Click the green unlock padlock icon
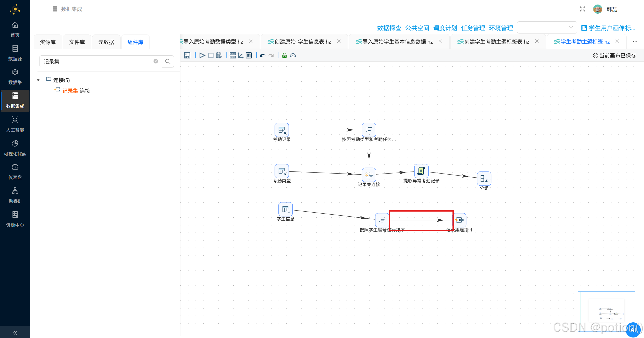The image size is (644, 338). click(x=284, y=55)
